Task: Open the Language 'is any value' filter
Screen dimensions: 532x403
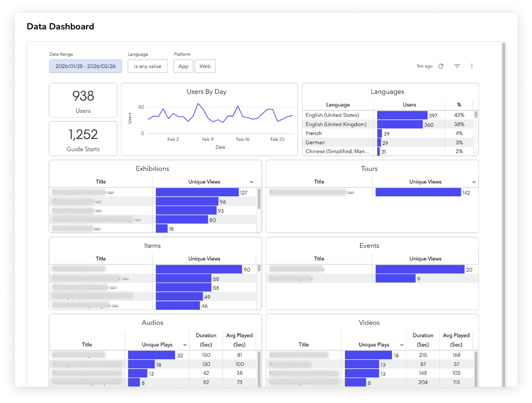Action: (x=147, y=66)
